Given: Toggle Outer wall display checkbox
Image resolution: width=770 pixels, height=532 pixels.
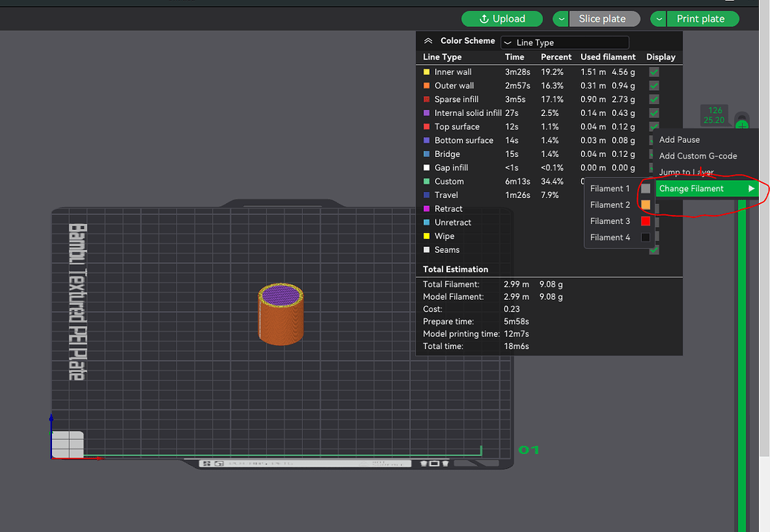Looking at the screenshot, I should coord(654,86).
